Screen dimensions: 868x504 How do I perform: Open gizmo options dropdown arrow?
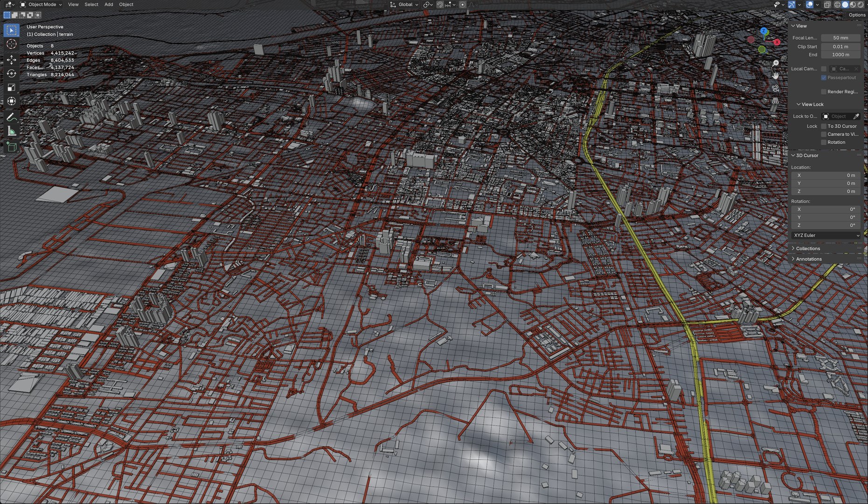799,5
